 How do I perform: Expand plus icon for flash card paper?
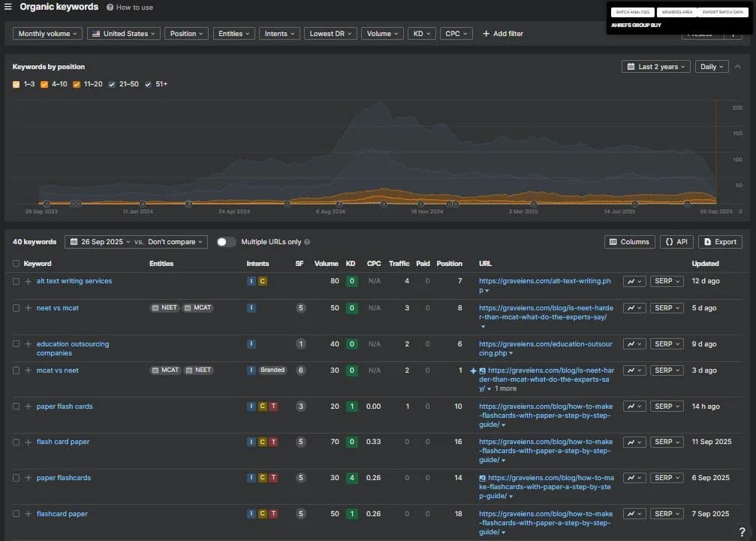pos(29,442)
